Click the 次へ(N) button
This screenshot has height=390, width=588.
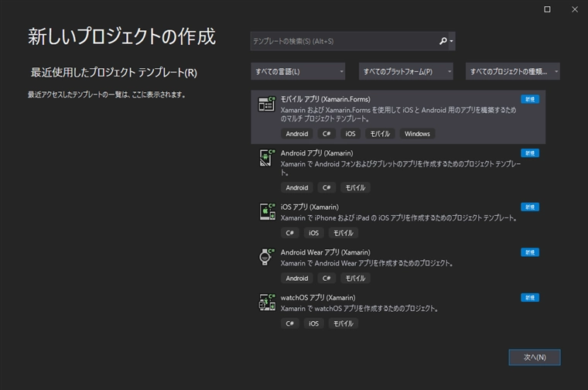click(535, 357)
